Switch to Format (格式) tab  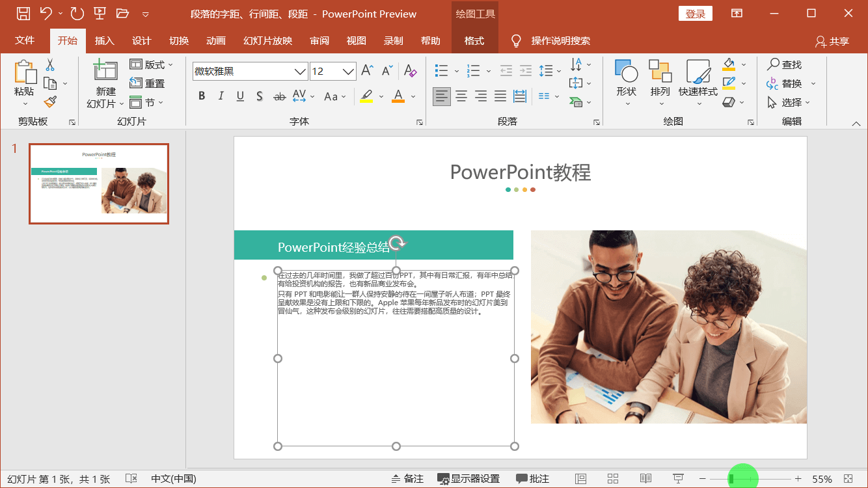(x=474, y=40)
